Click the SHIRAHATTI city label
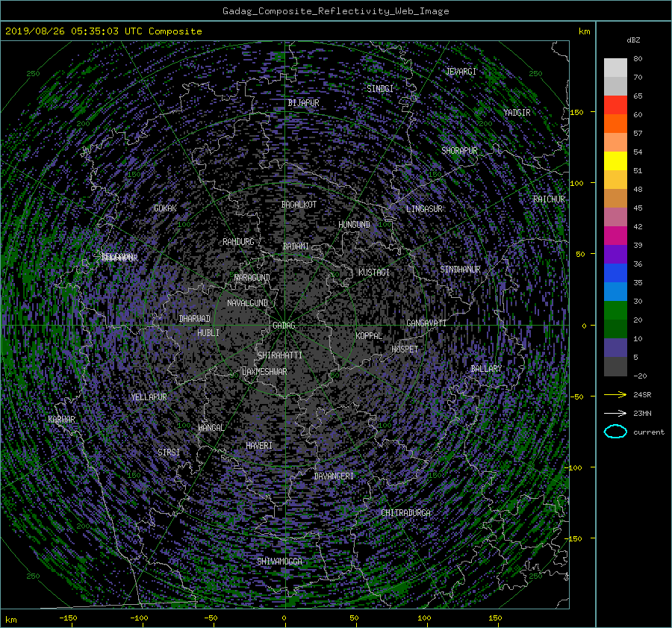This screenshot has width=672, height=628. point(280,355)
